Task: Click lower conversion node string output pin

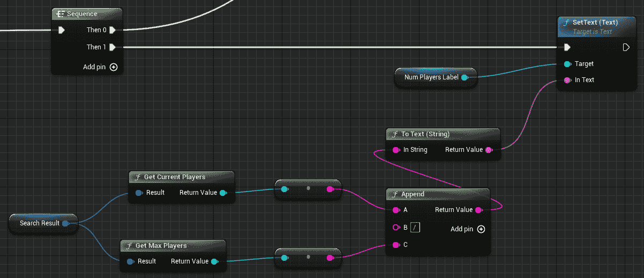Action: (x=330, y=258)
